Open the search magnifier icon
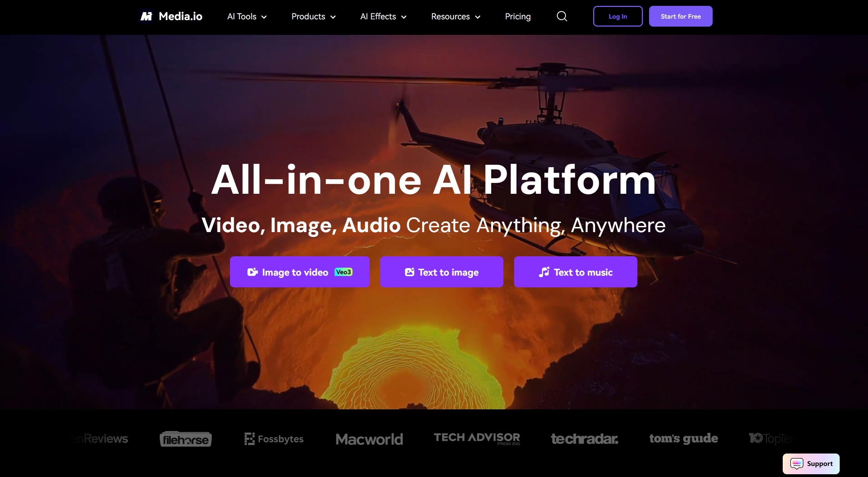The width and height of the screenshot is (868, 477). pos(562,16)
